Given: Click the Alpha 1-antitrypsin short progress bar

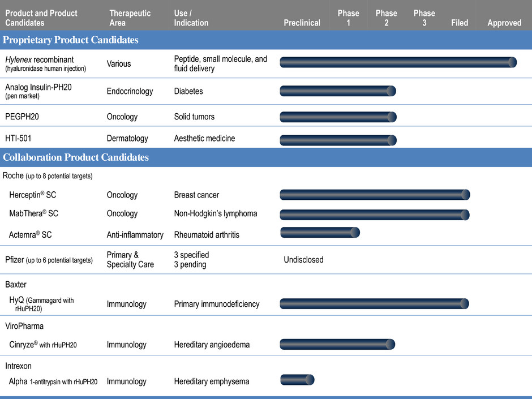Looking at the screenshot, I should coord(297,380).
